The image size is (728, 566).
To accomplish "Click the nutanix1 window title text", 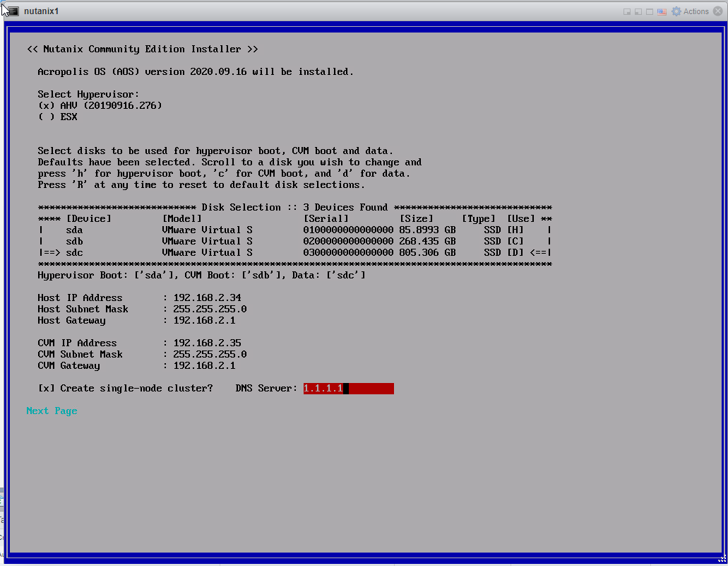I will pos(42,11).
